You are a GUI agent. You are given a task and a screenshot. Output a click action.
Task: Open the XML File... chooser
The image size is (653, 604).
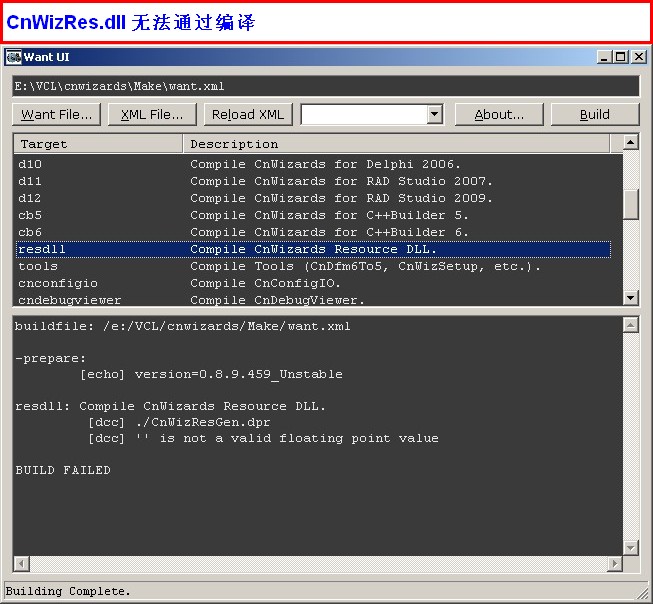[x=152, y=114]
